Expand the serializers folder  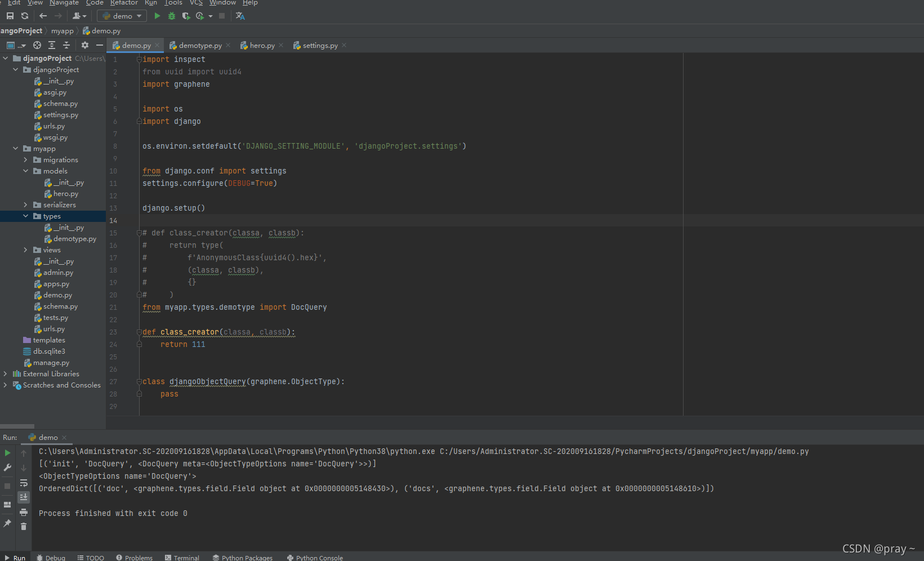[x=25, y=204]
